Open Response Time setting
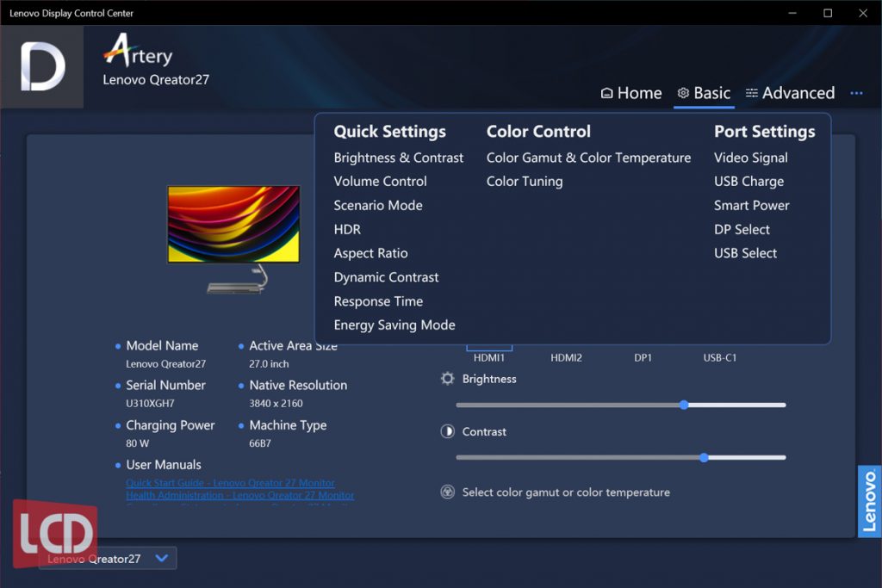Image resolution: width=882 pixels, height=588 pixels. point(378,301)
